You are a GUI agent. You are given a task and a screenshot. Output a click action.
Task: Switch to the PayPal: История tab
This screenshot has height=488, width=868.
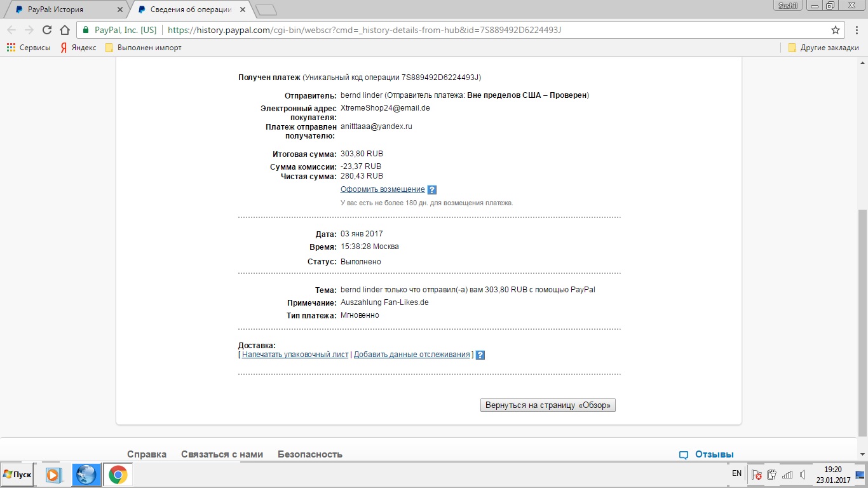(x=64, y=10)
